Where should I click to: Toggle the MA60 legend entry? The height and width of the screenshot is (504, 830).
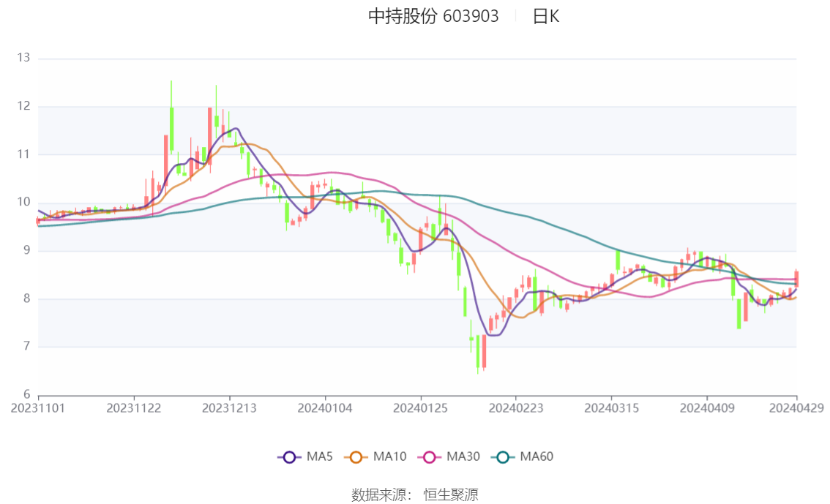click(523, 457)
